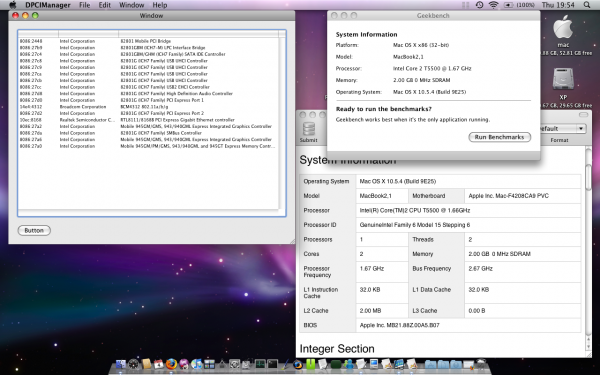Select the SATA IDE Controller row
This screenshot has height=375, width=600.
point(148,54)
